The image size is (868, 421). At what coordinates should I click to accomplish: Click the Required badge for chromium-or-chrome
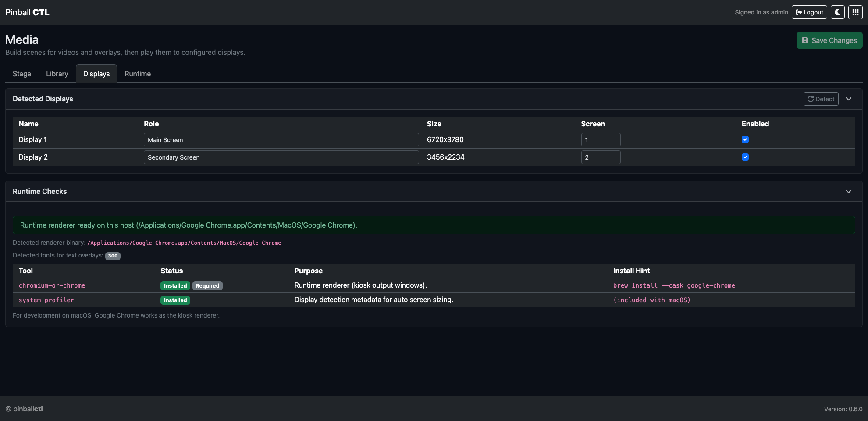click(x=207, y=286)
